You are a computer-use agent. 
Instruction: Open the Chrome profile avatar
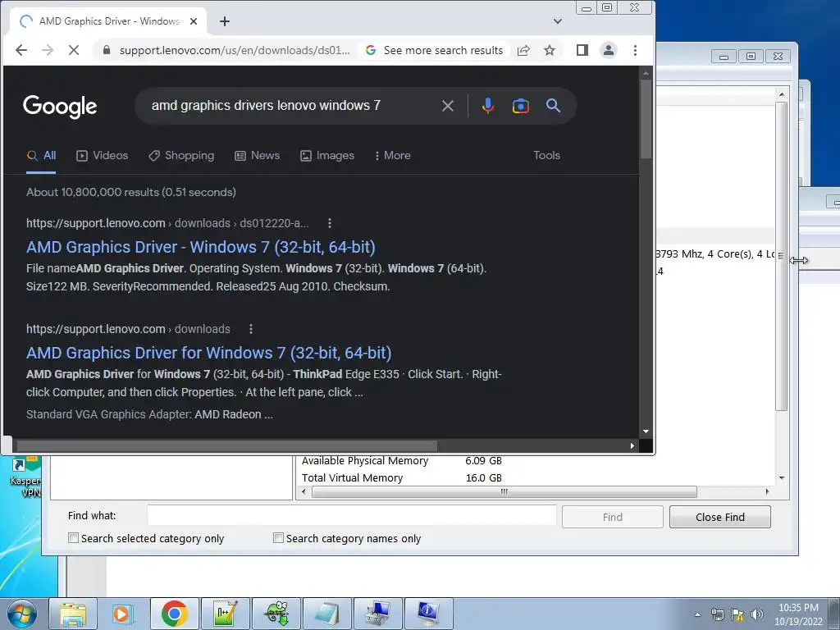click(x=609, y=50)
